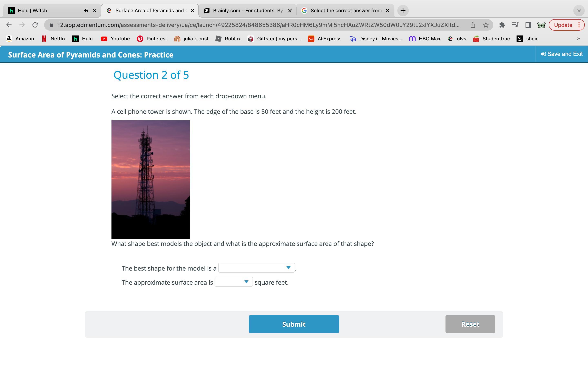
Task: Switch to the Brainly.com tab
Action: [x=247, y=11]
